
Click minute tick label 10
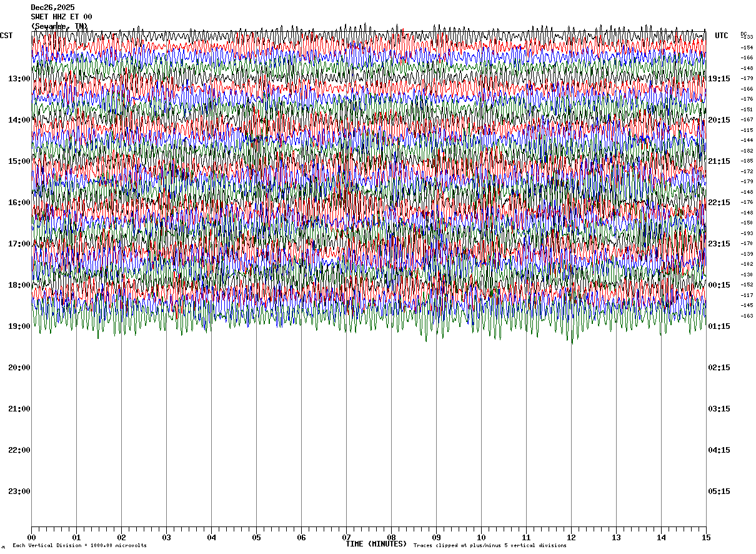[x=481, y=538]
